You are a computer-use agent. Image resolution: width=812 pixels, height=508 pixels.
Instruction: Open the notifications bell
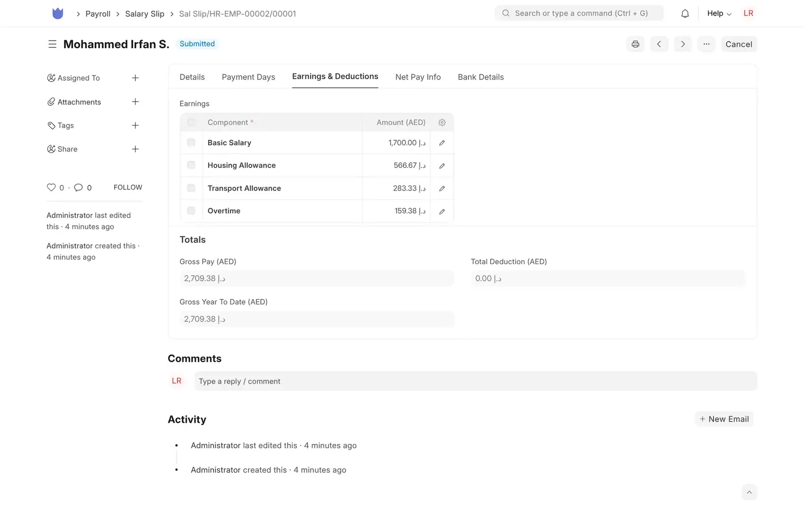(x=685, y=14)
